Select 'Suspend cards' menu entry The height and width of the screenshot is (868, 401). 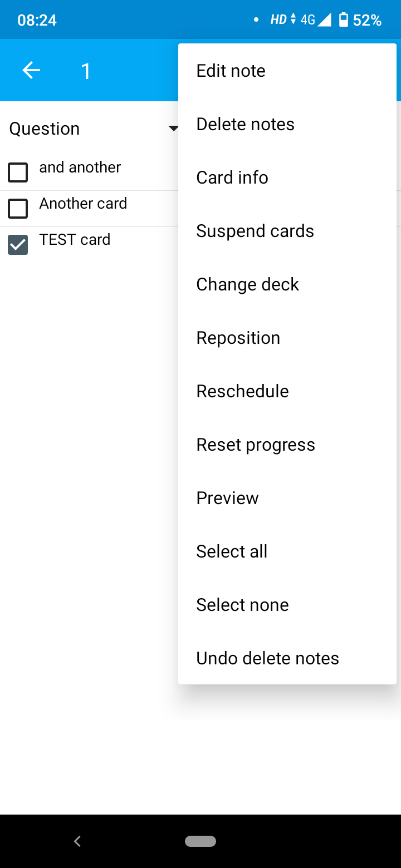[255, 231]
